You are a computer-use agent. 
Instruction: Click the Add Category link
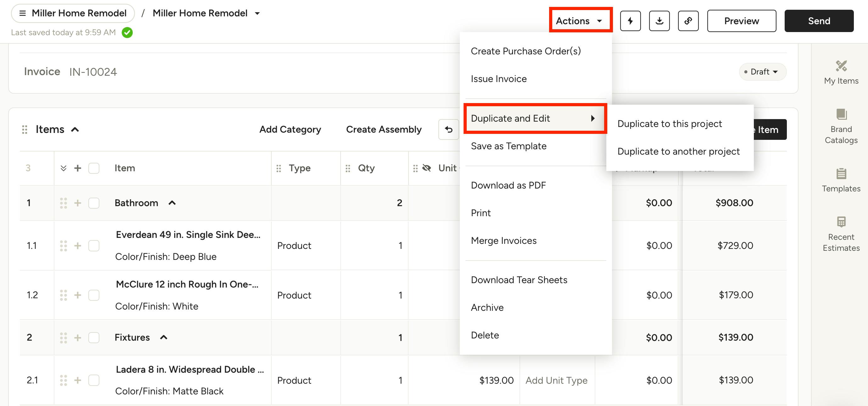tap(290, 129)
